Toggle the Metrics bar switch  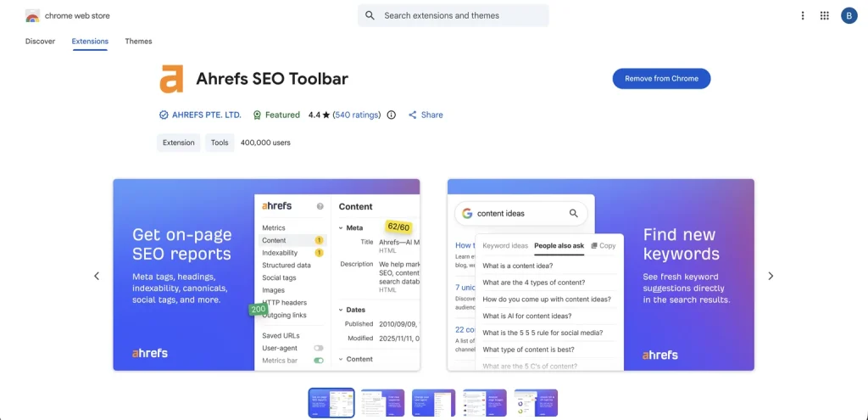pos(319,360)
